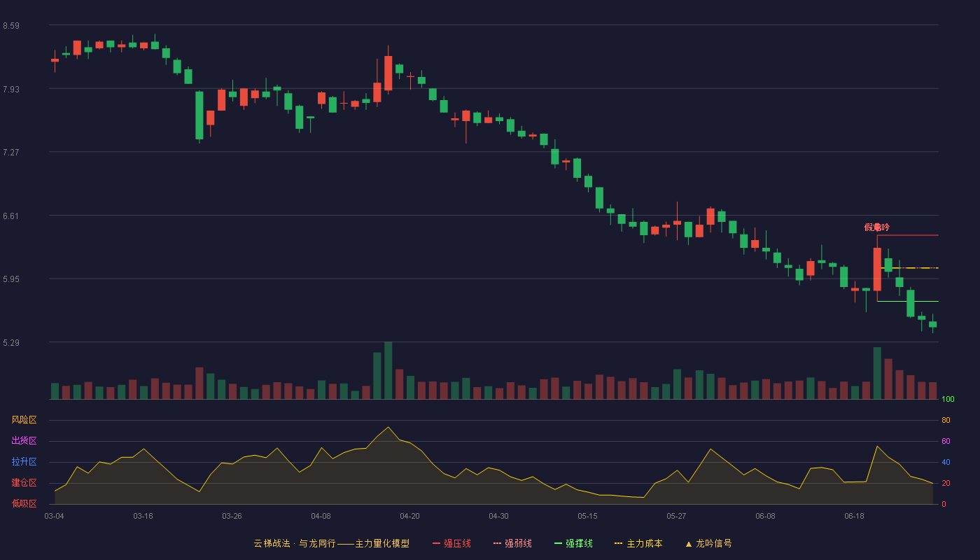980x560 pixels.
Task: Toggle the 强撑线 legend item
Action: (573, 543)
